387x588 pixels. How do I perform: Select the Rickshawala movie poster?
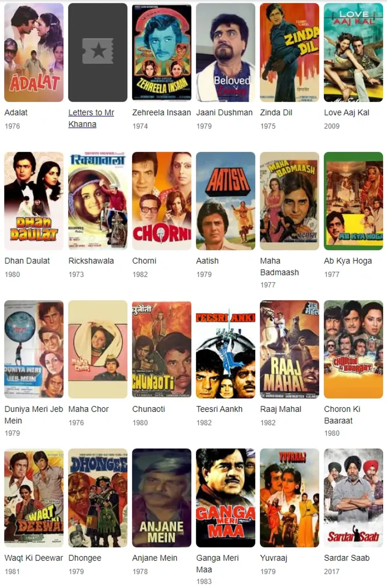pyautogui.click(x=98, y=201)
